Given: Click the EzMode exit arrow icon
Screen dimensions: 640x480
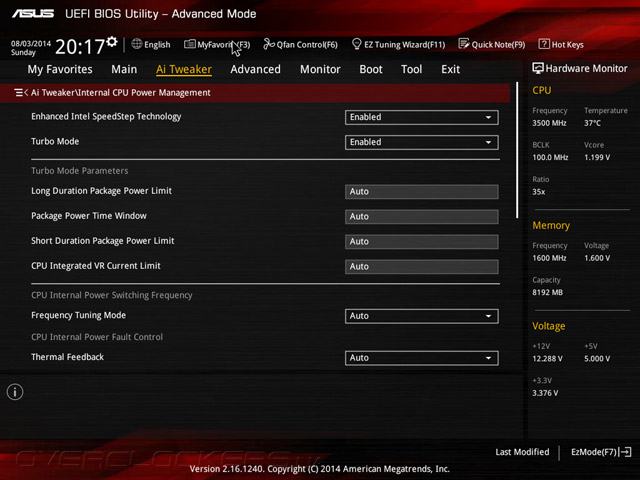Looking at the screenshot, I should [625, 452].
